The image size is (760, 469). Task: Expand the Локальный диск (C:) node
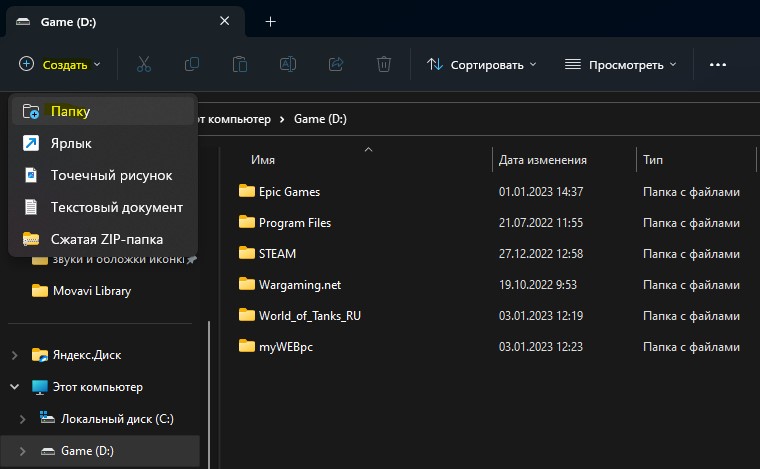pos(22,419)
